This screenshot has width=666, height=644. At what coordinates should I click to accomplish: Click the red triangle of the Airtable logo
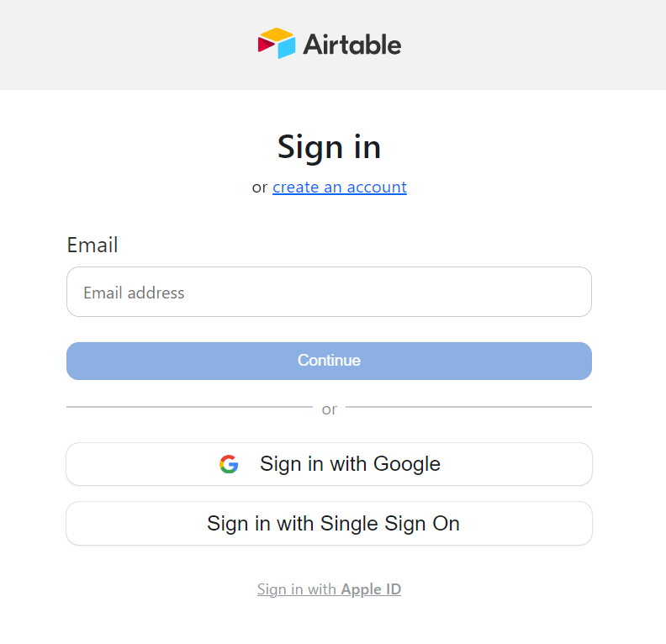pyautogui.click(x=265, y=47)
